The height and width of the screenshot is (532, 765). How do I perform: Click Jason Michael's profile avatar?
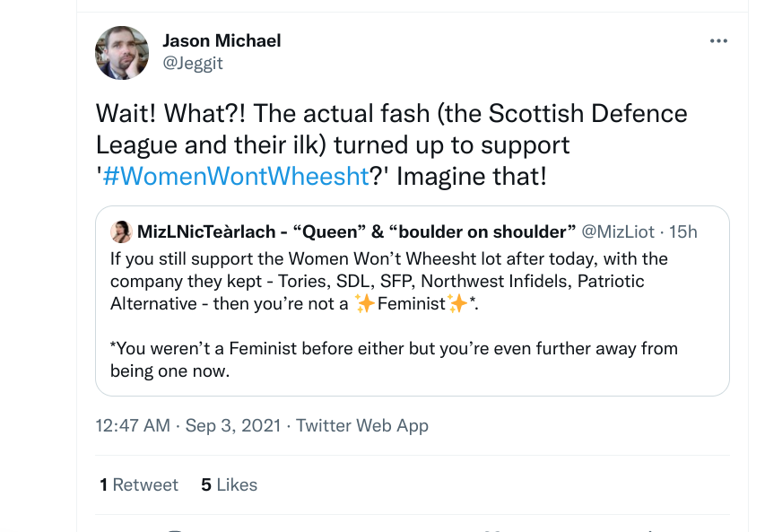(x=122, y=53)
